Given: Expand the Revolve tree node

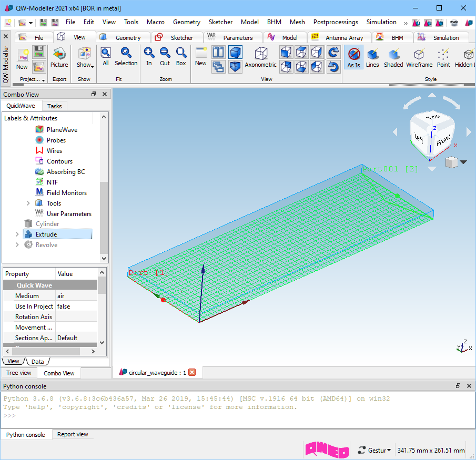Looking at the screenshot, I should 17,245.
